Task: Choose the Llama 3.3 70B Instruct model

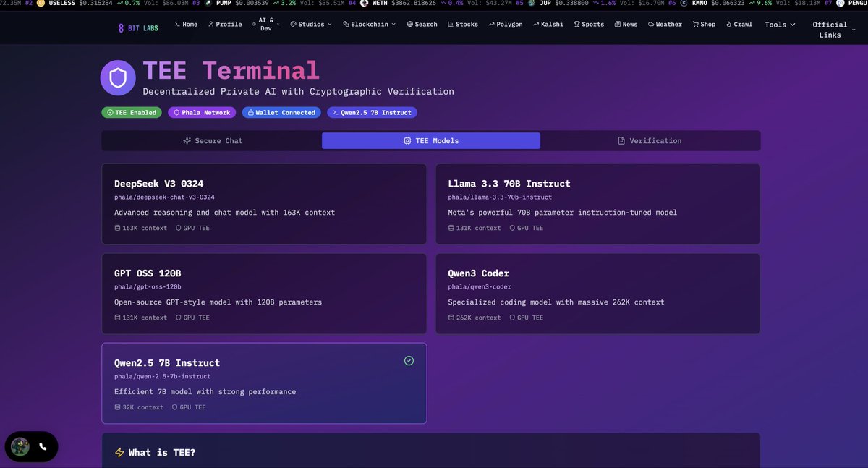Action: tap(597, 204)
